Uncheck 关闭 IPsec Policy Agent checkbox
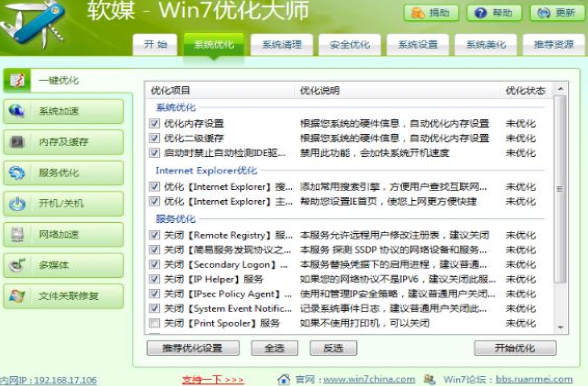The height and width of the screenshot is (386, 588). (x=154, y=293)
